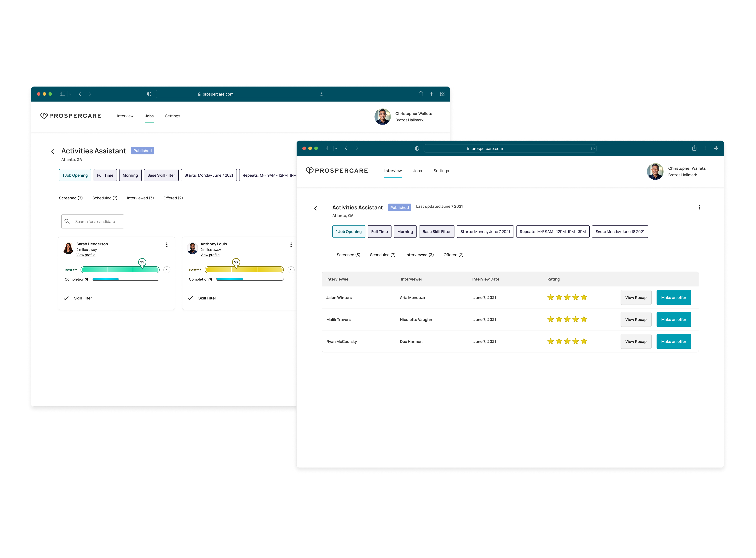This screenshot has height=558, width=756.
Task: Click Make an offer for Ryan McCaulsky
Action: (674, 341)
